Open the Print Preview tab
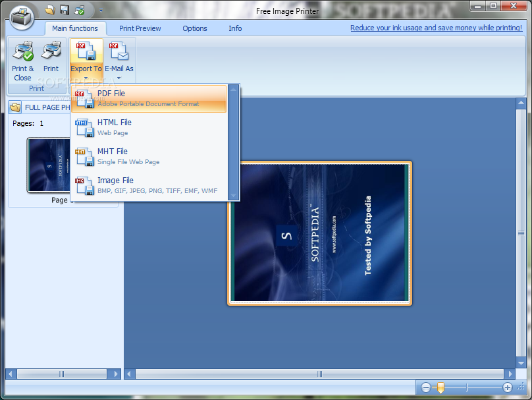 pyautogui.click(x=140, y=28)
